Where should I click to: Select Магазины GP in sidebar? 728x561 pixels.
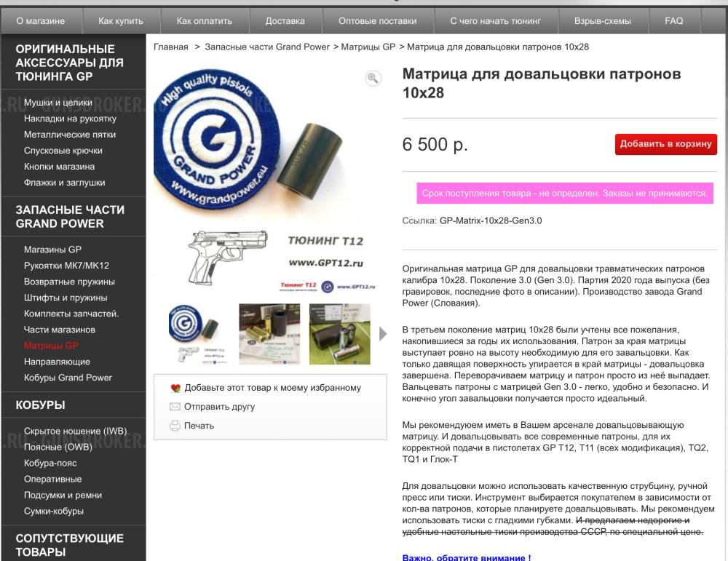point(52,250)
